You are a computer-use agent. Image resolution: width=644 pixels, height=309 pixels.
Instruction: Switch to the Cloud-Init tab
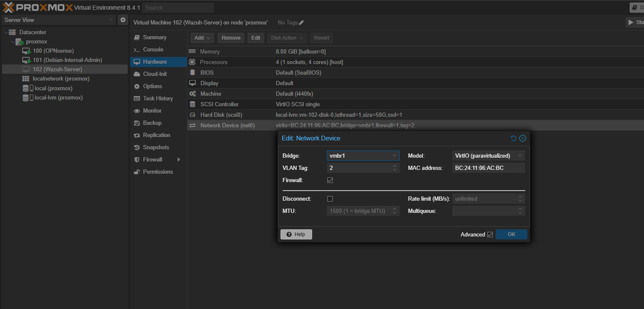pos(155,74)
